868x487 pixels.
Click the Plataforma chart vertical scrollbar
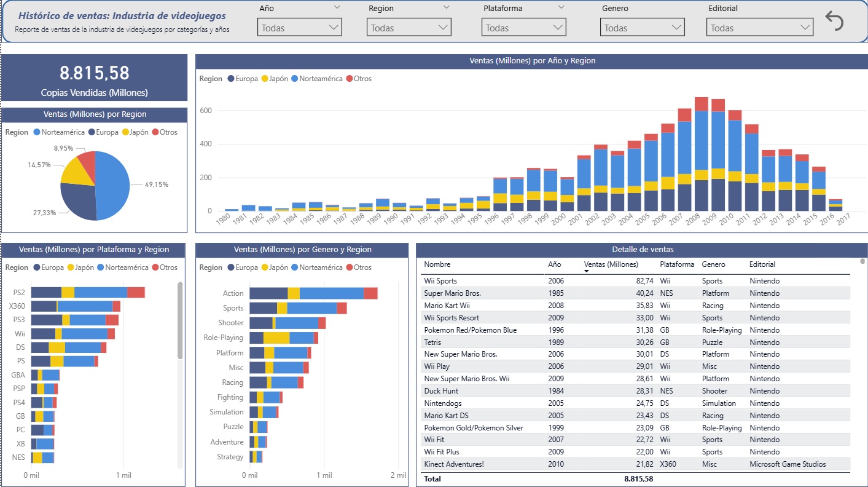pos(180,320)
